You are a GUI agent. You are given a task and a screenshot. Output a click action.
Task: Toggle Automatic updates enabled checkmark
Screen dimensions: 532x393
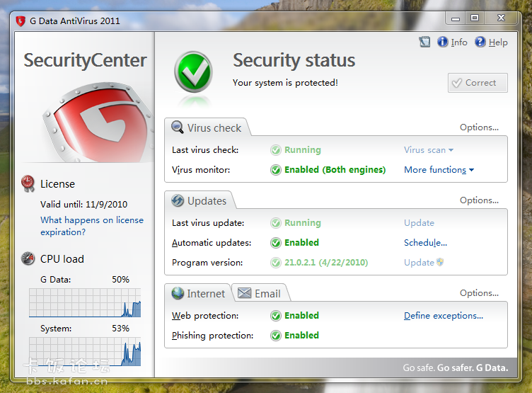pos(276,243)
